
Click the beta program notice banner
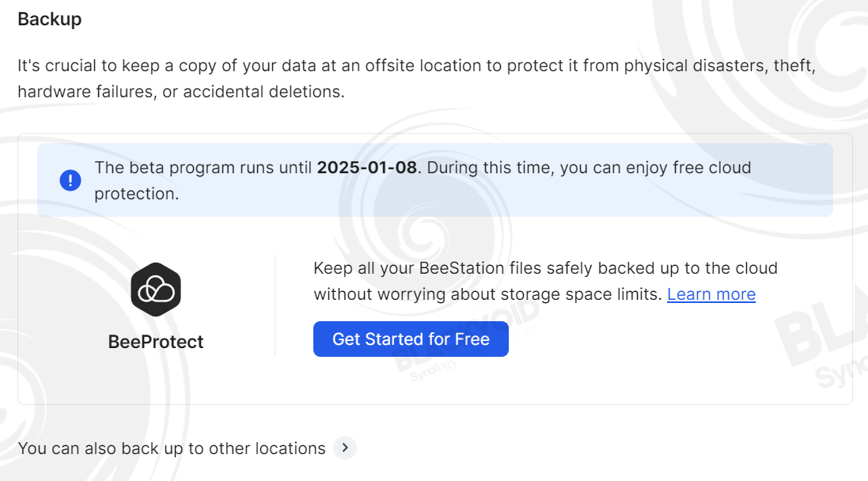(435, 180)
